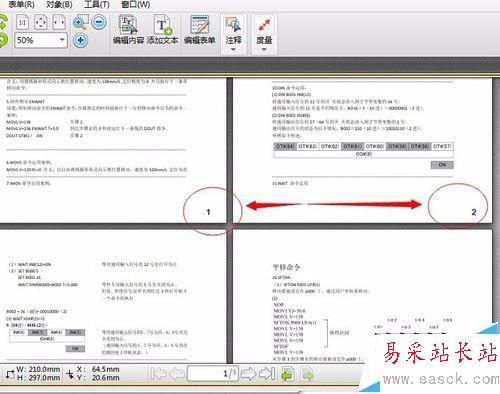Click the zoom out minus icon

[99, 22]
